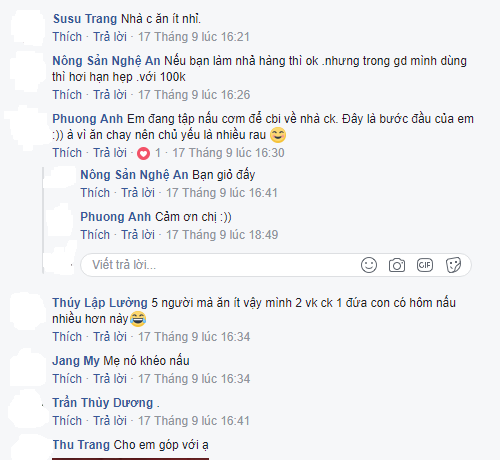Like Thúy Lập Lường's comment
Image resolution: width=500 pixels, height=460 pixels.
pos(67,337)
